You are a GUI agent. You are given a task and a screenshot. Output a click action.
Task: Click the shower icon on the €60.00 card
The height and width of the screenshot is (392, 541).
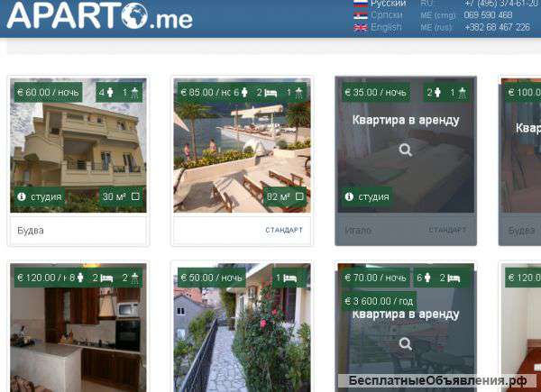click(135, 93)
